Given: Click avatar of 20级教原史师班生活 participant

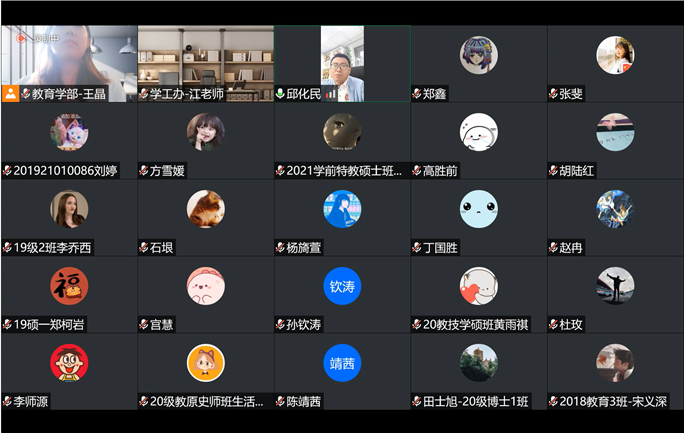Looking at the screenshot, I should click(205, 363).
